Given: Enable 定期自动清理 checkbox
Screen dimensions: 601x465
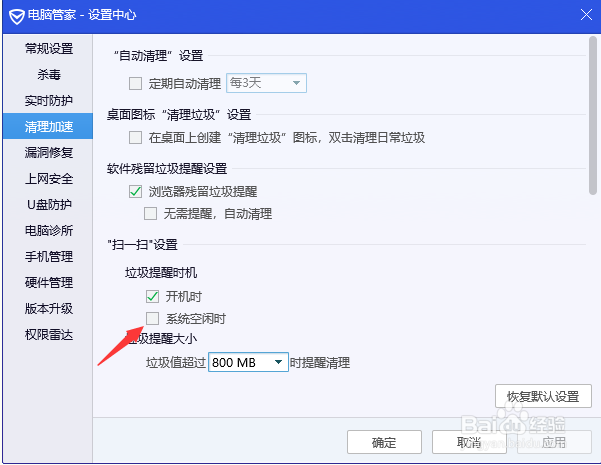Looking at the screenshot, I should pyautogui.click(x=135, y=83).
